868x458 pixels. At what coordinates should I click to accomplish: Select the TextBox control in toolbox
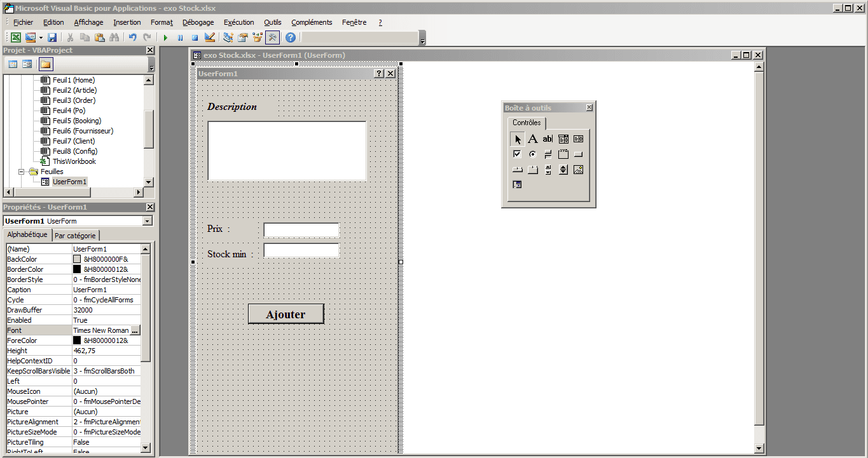click(548, 139)
